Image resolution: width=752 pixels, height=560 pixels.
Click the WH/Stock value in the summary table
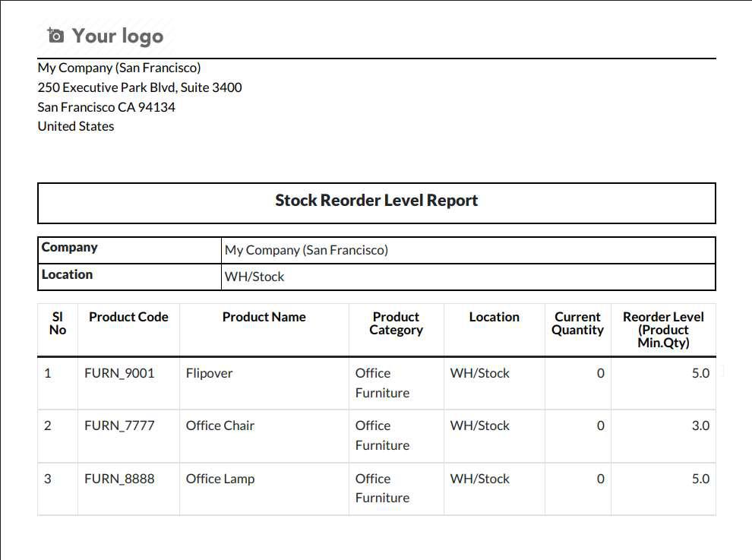pyautogui.click(x=254, y=277)
